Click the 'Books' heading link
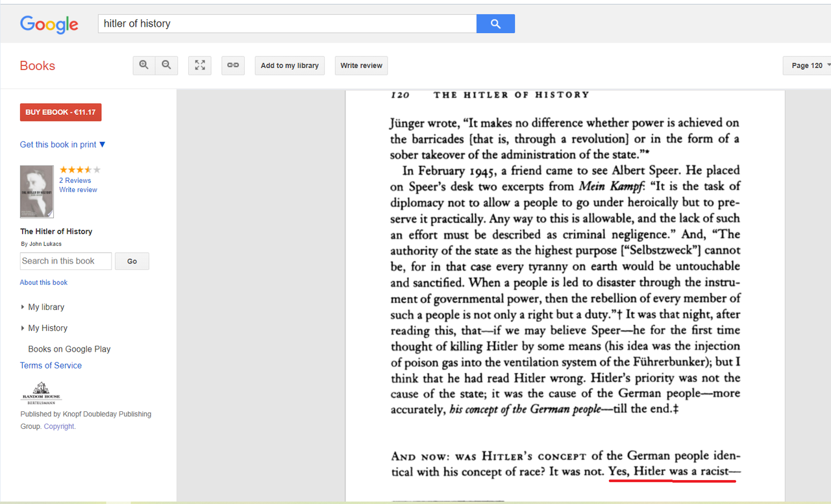Viewport: 831px width, 504px height. pyautogui.click(x=38, y=66)
